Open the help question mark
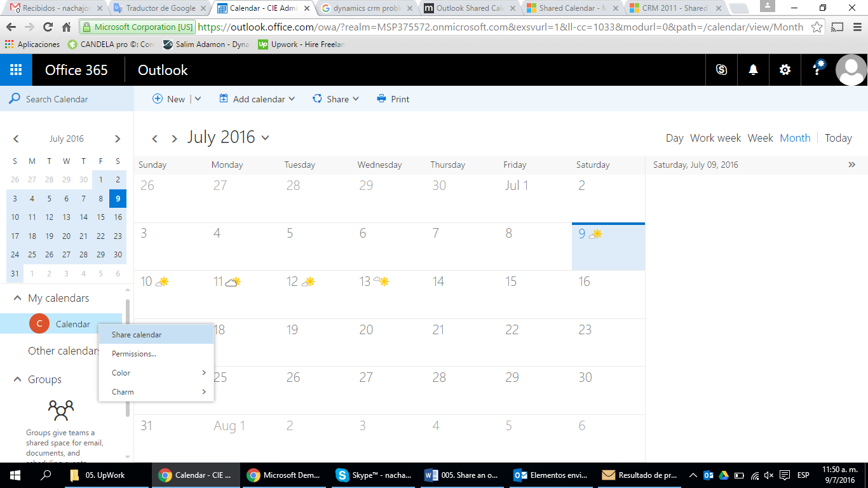The height and width of the screenshot is (488, 868). click(x=818, y=70)
